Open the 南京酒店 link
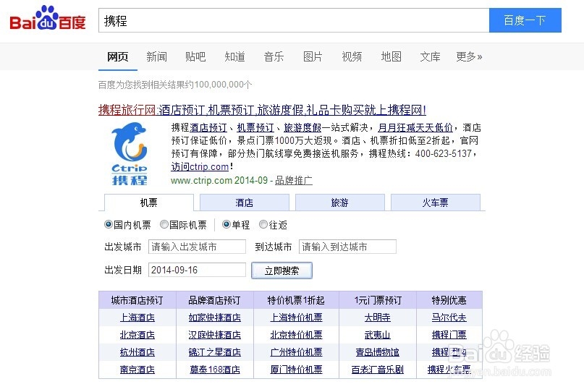Screen dimensions: 584x392 (137, 370)
